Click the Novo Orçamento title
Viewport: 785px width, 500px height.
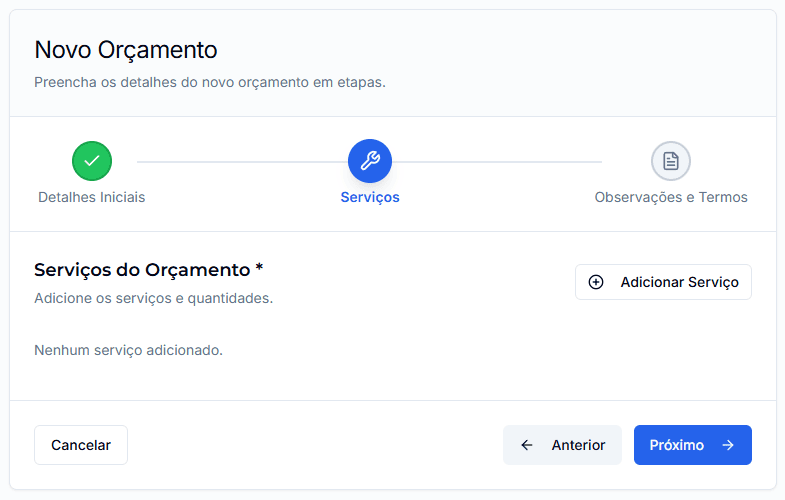point(126,49)
